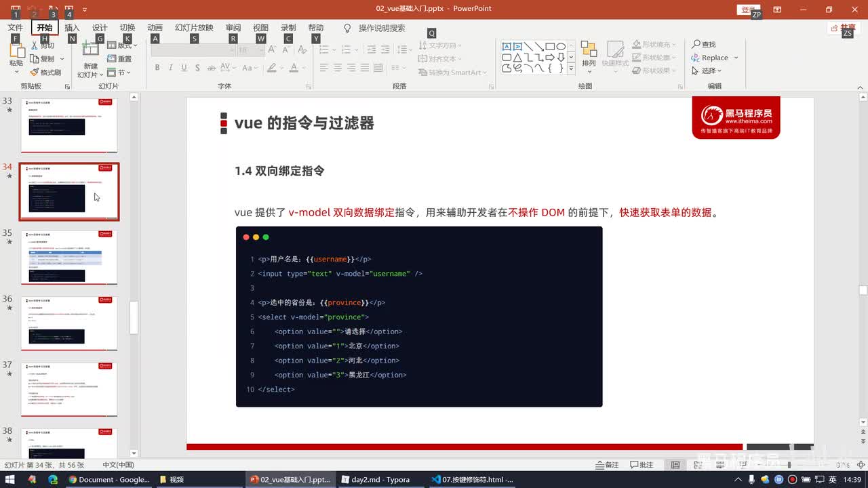Switch to the Slide Show (幻灯片放映) tab
The image size is (868, 488).
[194, 28]
